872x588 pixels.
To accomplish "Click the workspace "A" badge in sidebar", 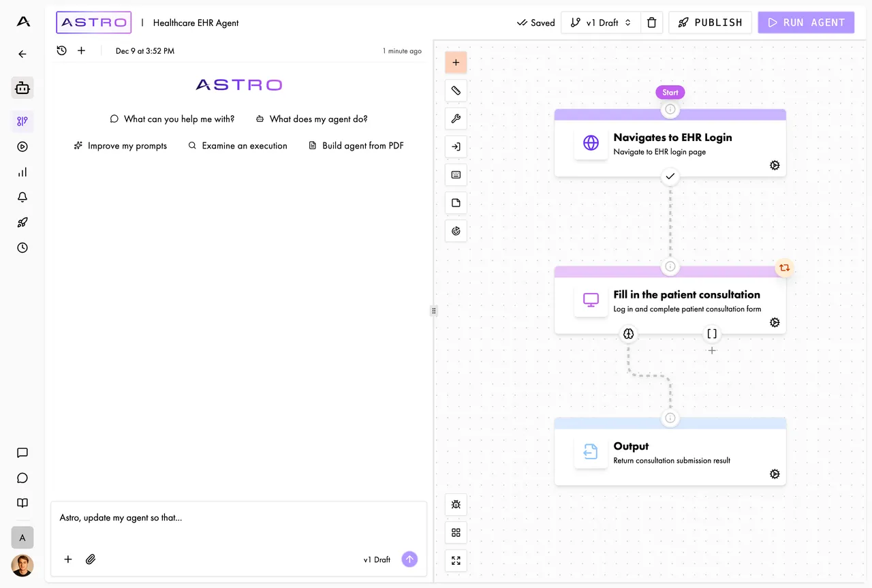I will pos(22,538).
